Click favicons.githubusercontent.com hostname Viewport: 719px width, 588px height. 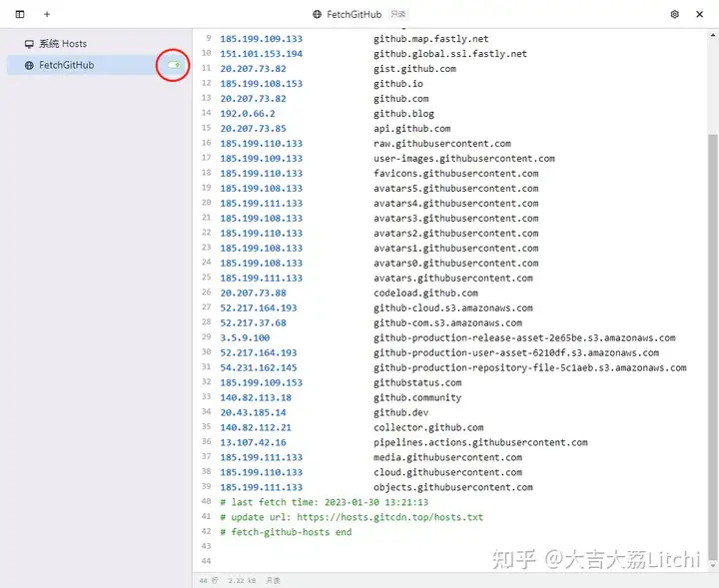coord(455,174)
